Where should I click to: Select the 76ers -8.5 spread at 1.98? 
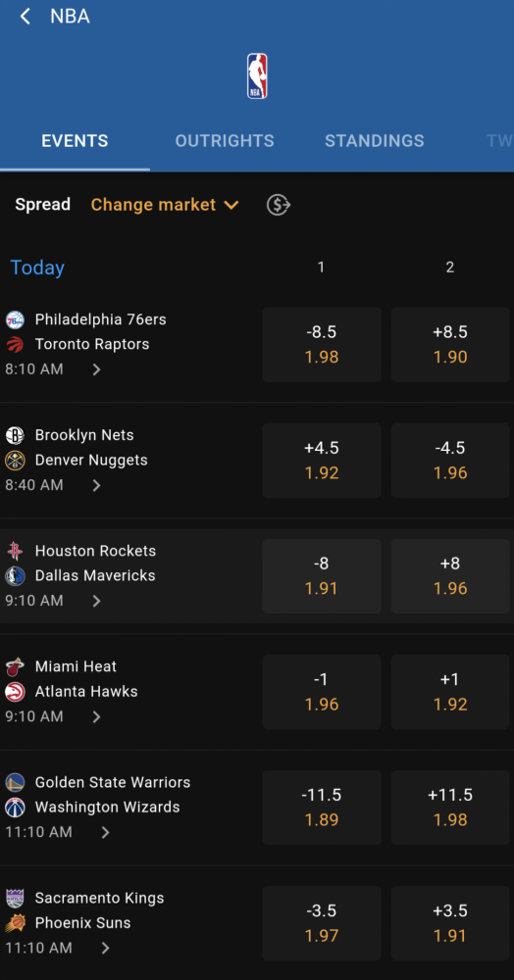322,344
